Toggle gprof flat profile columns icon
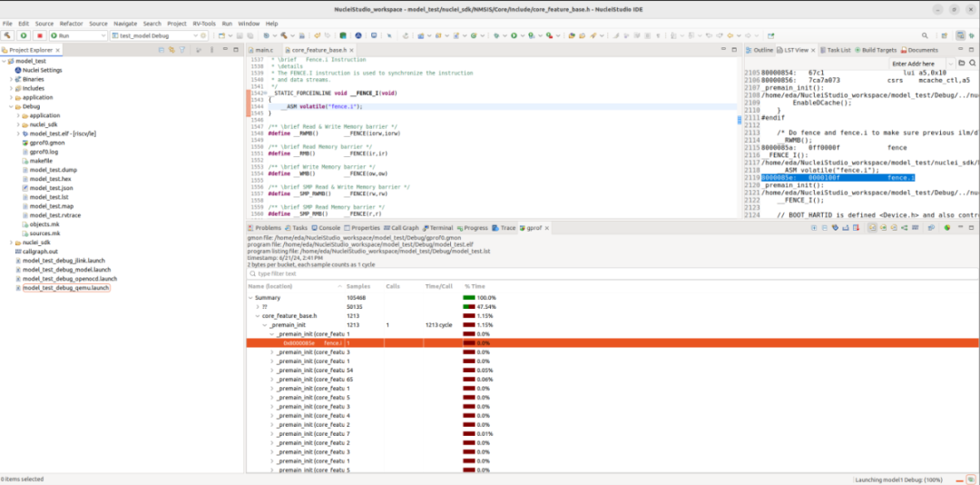 (x=915, y=228)
